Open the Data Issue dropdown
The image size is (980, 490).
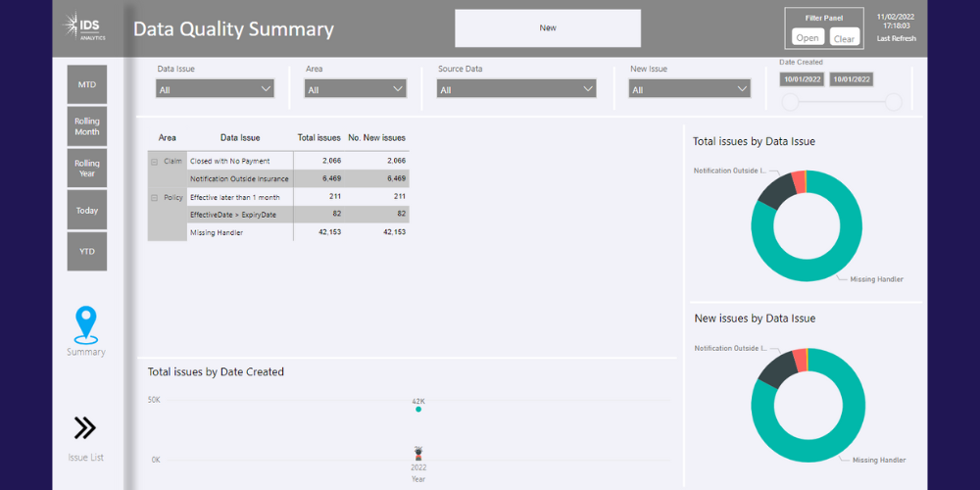click(x=215, y=89)
